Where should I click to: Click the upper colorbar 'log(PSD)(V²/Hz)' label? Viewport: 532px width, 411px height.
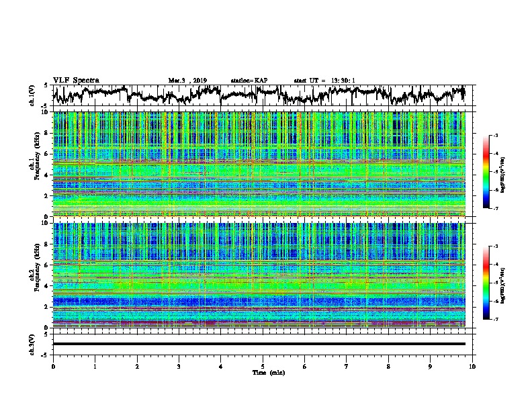(503, 175)
